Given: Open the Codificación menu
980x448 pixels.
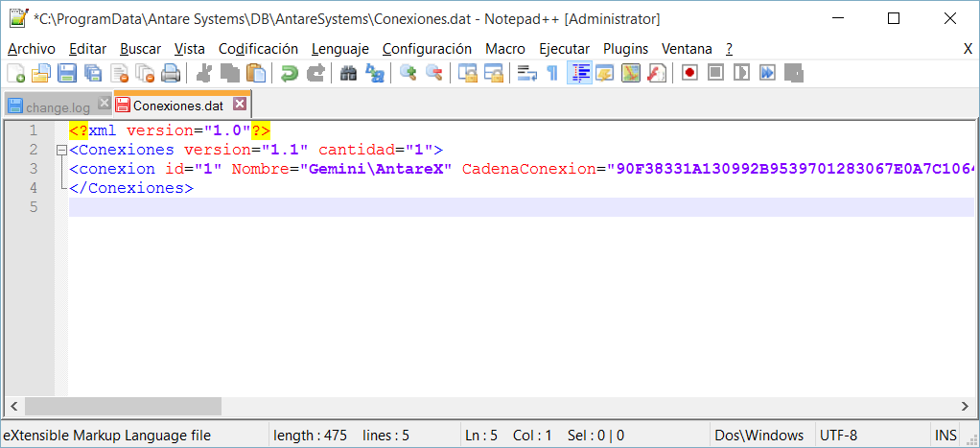Looking at the screenshot, I should pos(258,48).
